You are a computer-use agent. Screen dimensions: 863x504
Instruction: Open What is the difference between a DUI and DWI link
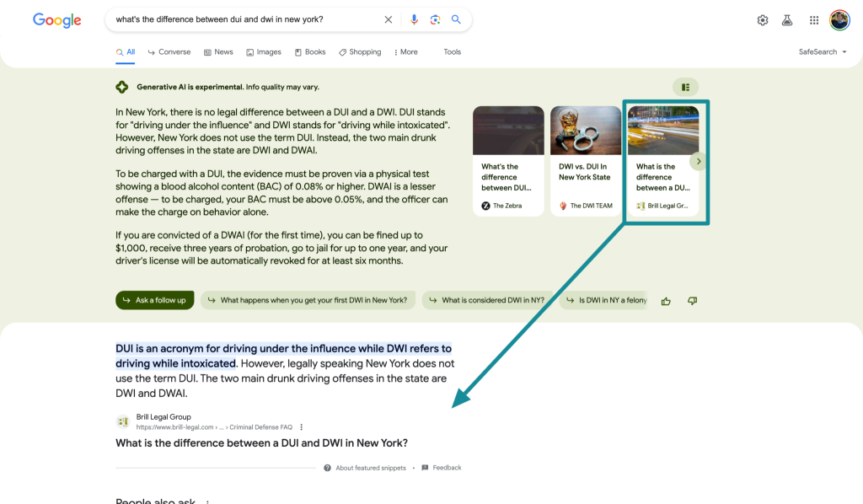coord(261,443)
